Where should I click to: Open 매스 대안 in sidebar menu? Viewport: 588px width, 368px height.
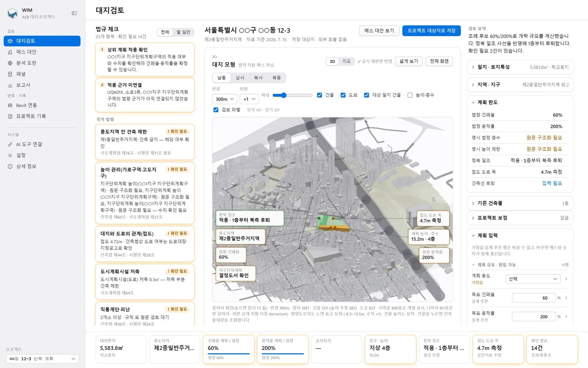click(x=42, y=52)
